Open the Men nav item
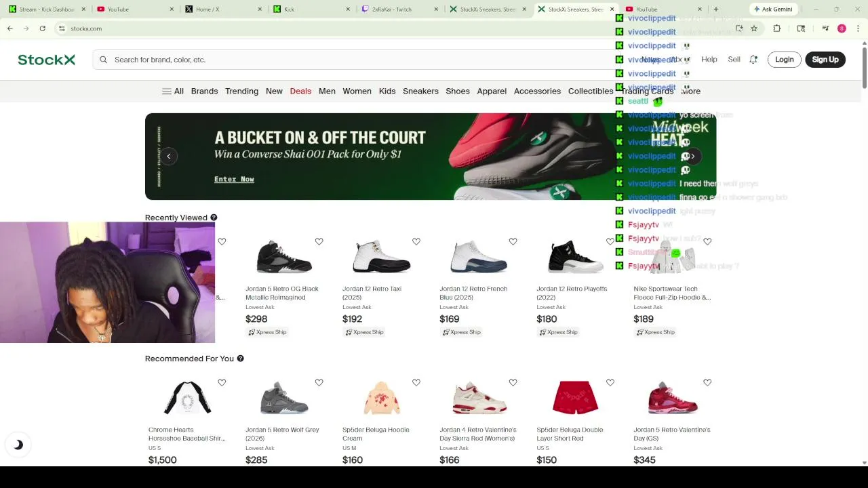The image size is (868, 488). click(x=327, y=91)
